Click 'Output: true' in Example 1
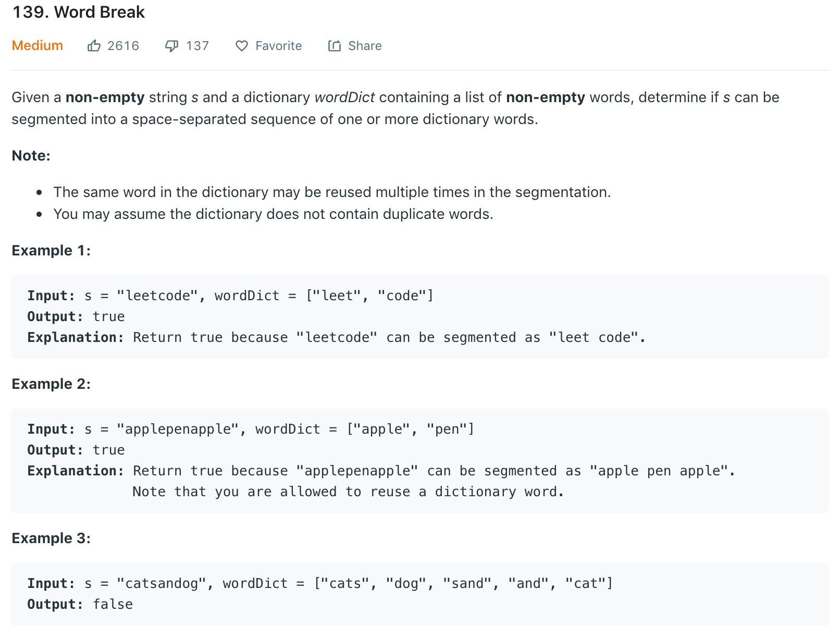840x638 pixels. [x=76, y=316]
